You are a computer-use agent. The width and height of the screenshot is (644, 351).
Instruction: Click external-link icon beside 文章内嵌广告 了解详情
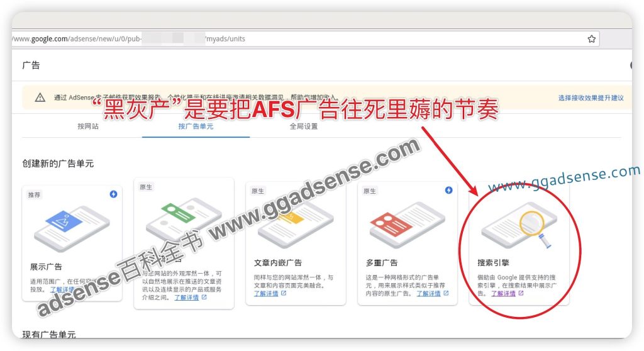click(x=284, y=293)
